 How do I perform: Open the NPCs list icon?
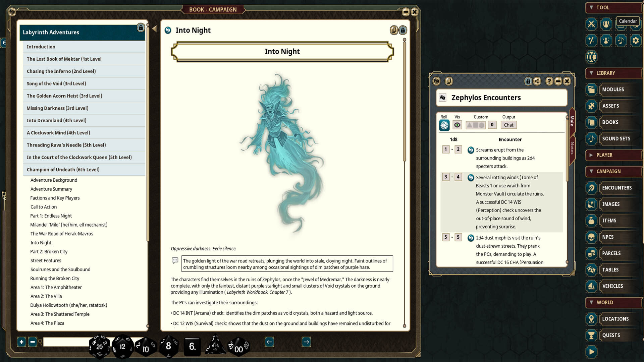tap(591, 237)
